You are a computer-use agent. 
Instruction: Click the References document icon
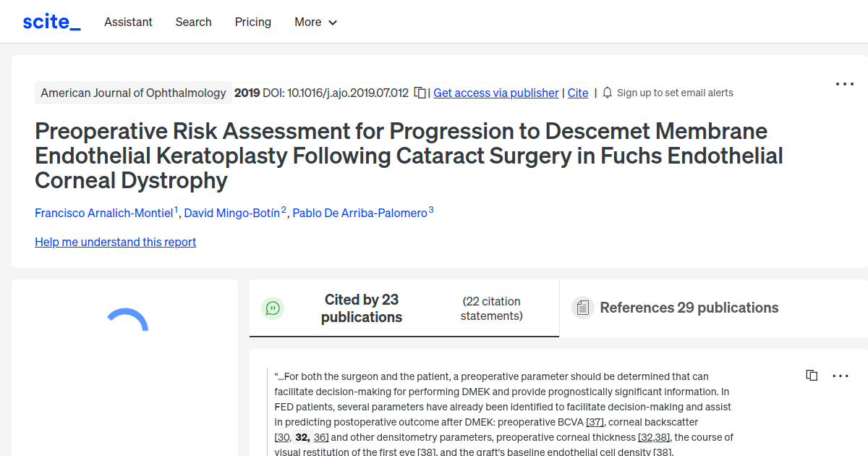(582, 308)
